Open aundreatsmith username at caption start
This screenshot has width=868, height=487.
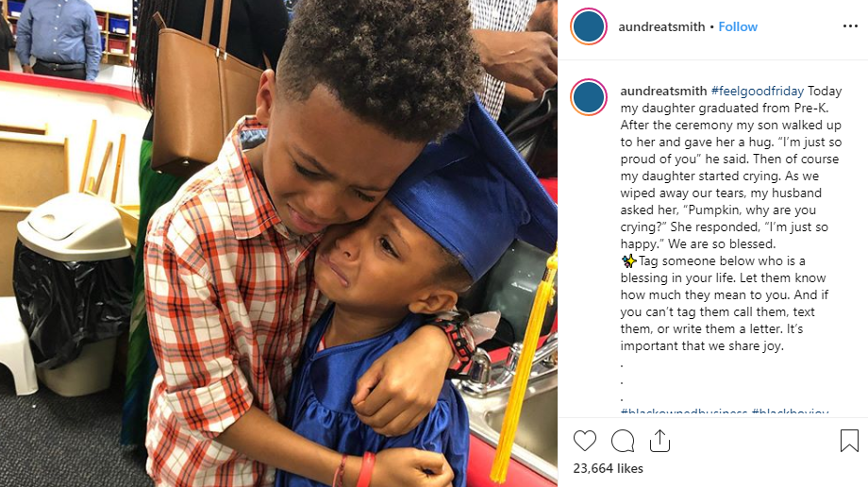click(x=663, y=91)
